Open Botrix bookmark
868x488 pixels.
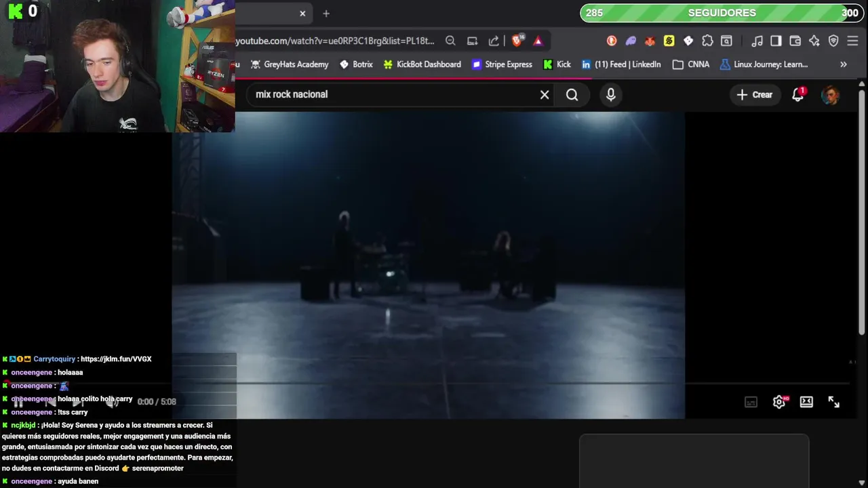[x=355, y=64]
